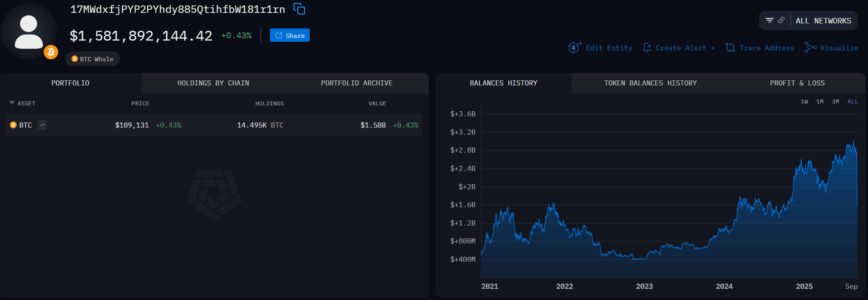The height and width of the screenshot is (300, 868).
Task: Click the 14.495K BTC holdings value
Action: point(260,125)
